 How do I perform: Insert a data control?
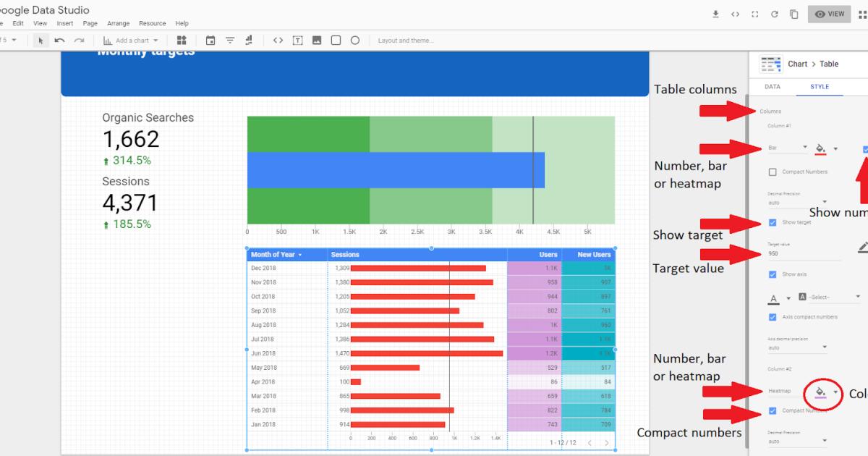tap(249, 41)
